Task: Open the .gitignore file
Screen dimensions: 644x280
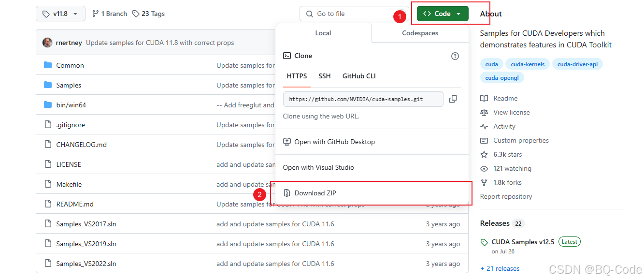Action: 71,125
